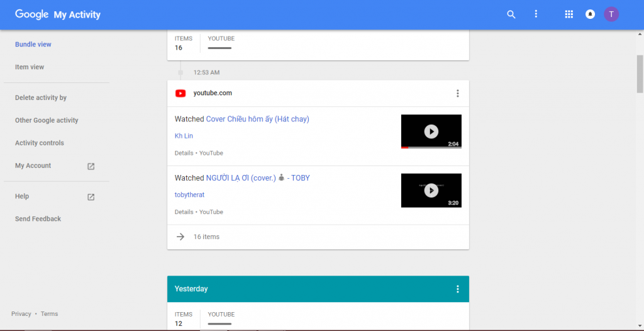The height and width of the screenshot is (331, 644).
Task: Click YouTube bar beside 16 items count
Action: [x=219, y=48]
